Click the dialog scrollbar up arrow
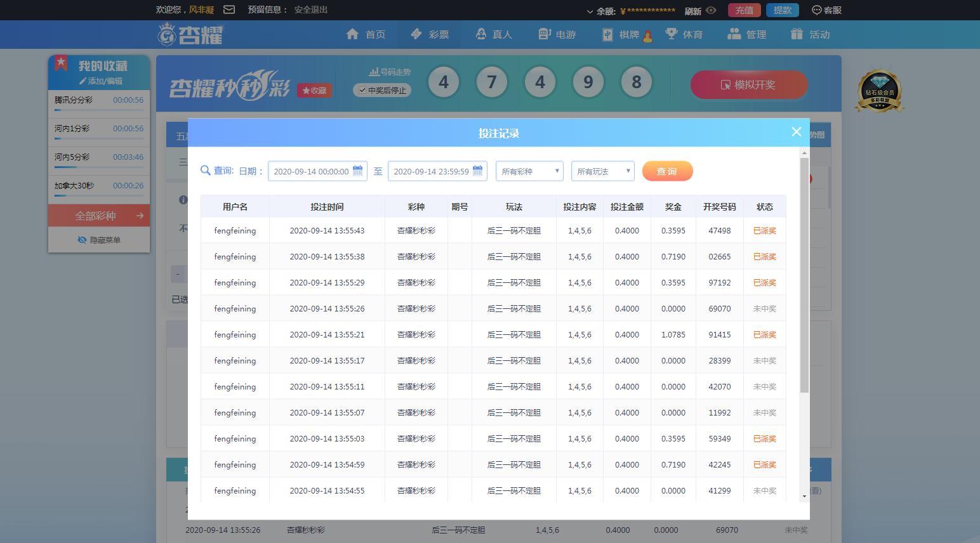Image resolution: width=980 pixels, height=543 pixels. pos(804,153)
